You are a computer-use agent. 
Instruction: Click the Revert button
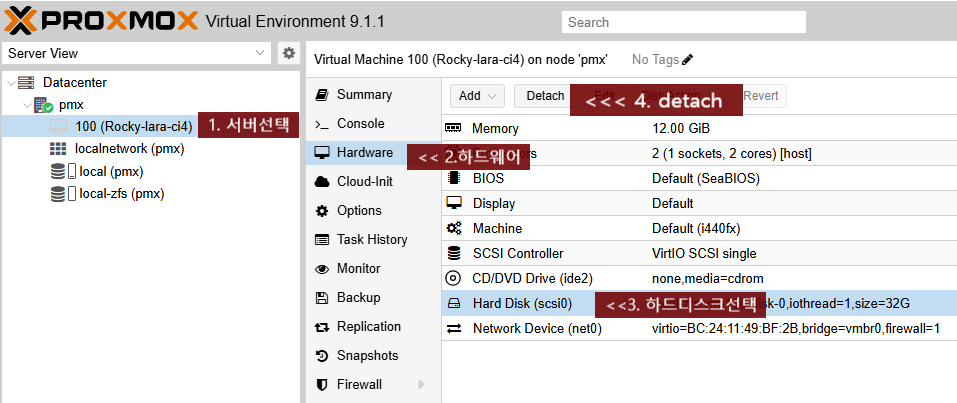click(x=760, y=96)
